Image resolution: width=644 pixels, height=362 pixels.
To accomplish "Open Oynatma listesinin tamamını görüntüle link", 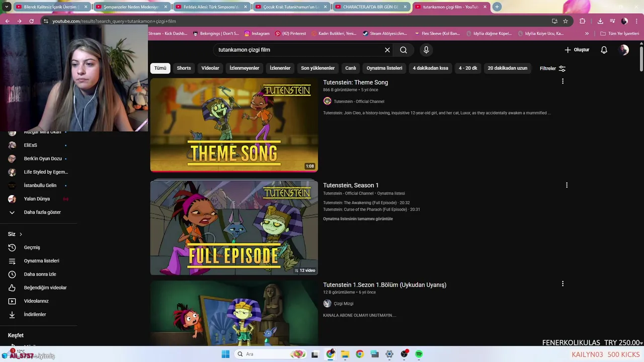I will (358, 219).
